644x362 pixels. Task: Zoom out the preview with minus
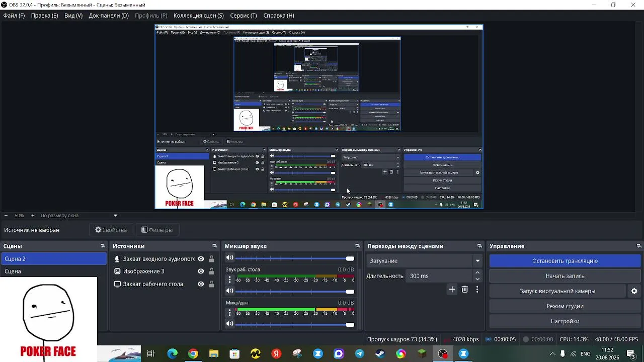[x=6, y=216]
